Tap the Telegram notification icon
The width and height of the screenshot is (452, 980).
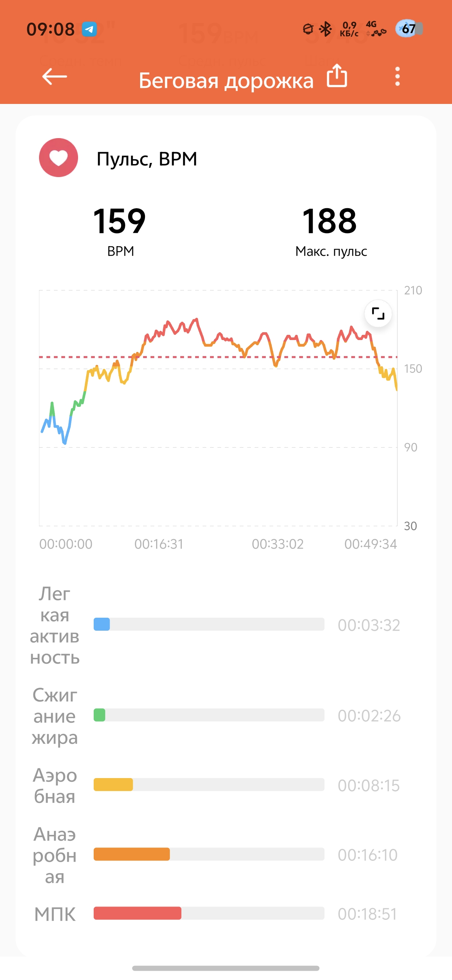coord(90,29)
